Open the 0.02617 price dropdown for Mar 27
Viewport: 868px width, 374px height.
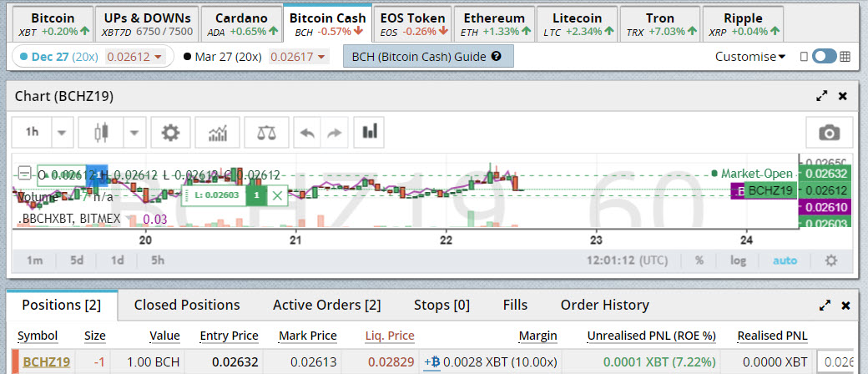tap(299, 57)
